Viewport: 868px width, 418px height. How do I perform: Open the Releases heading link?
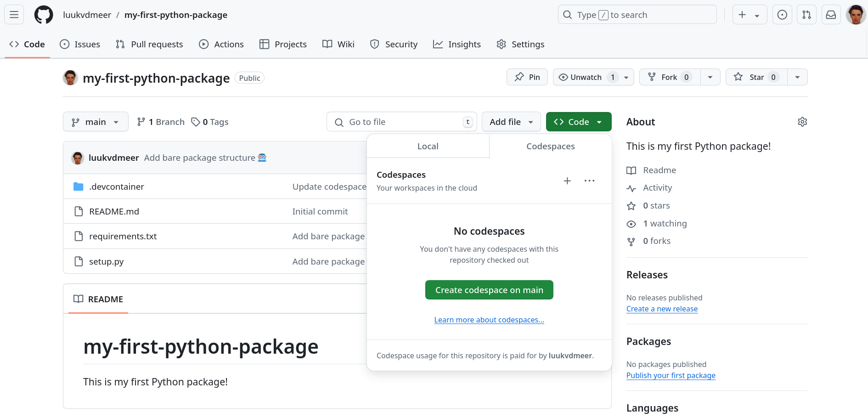point(647,275)
